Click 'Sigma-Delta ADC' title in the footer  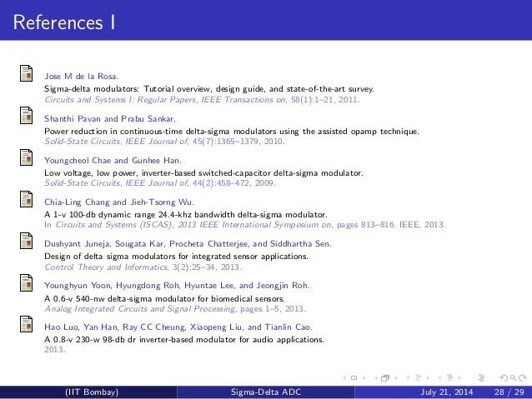pos(266,392)
